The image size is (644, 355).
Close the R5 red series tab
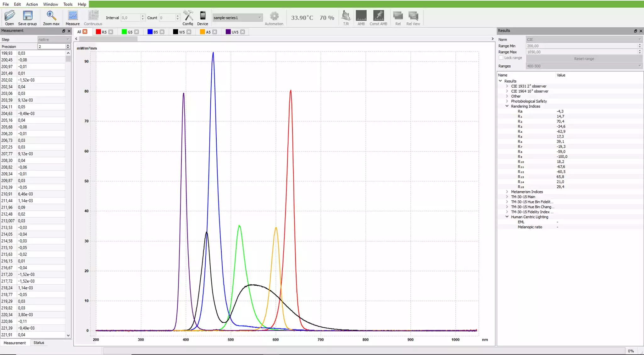click(111, 32)
